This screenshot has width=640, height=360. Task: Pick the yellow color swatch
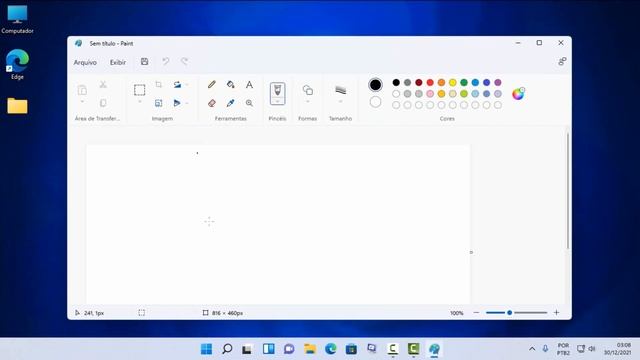tap(452, 82)
